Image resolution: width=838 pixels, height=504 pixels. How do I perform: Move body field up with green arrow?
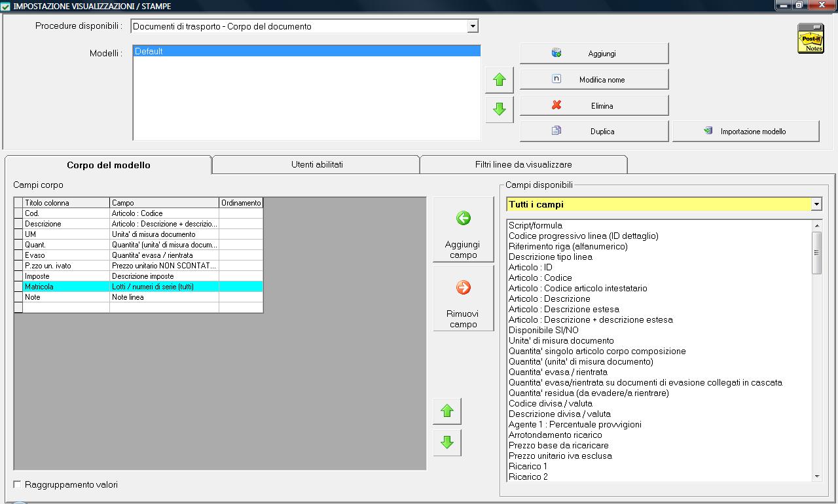447,411
